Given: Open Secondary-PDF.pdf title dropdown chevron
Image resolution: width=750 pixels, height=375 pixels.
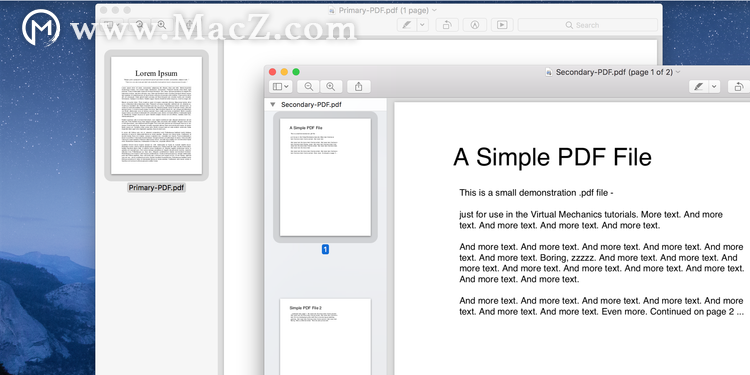Looking at the screenshot, I should [677, 72].
